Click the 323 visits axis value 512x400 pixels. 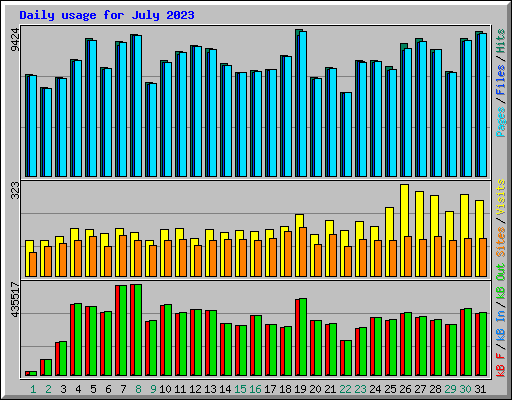pyautogui.click(x=15, y=190)
